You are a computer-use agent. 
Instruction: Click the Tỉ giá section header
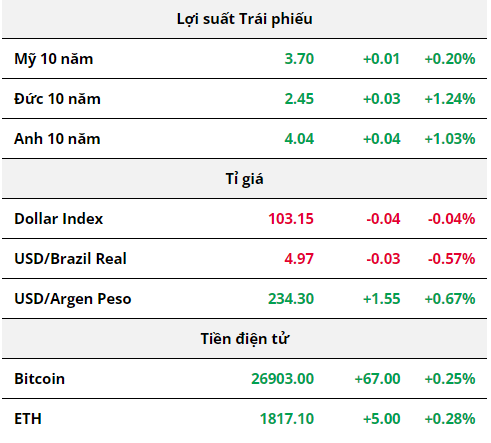(245, 179)
